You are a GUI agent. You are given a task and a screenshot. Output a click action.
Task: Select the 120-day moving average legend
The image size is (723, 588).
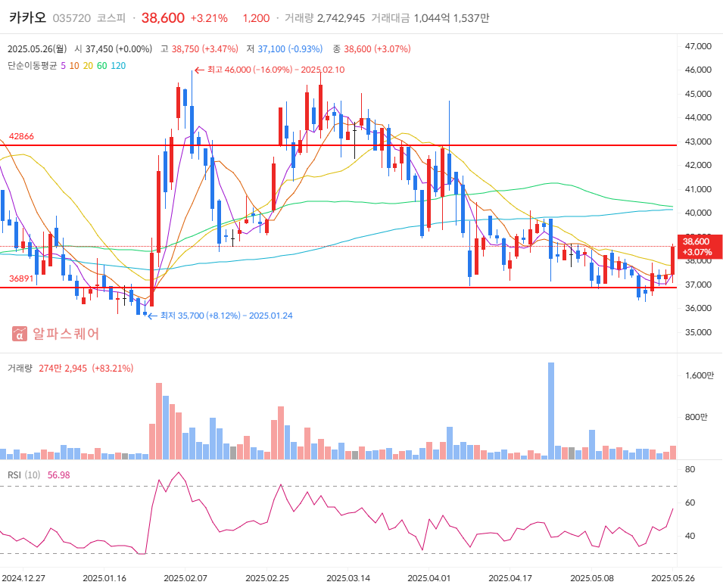[118, 65]
